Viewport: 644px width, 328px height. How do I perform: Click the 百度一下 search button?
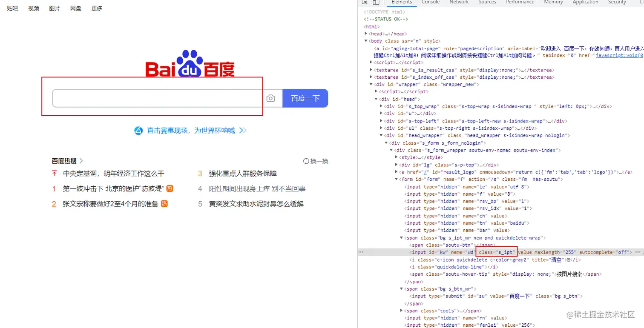click(x=305, y=98)
